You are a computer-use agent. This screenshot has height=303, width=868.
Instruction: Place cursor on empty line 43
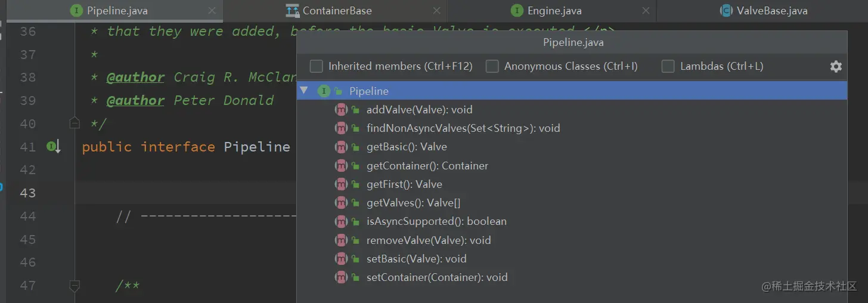pos(186,193)
